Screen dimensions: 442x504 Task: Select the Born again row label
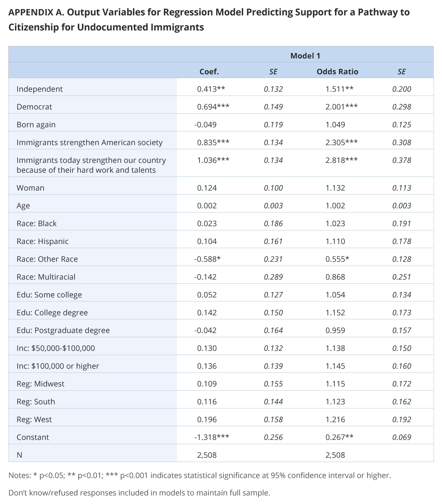coord(36,125)
